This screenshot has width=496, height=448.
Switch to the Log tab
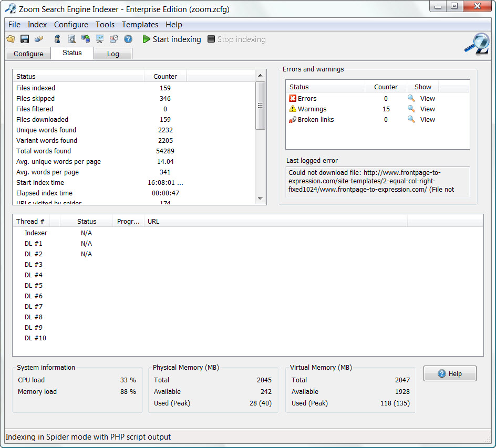(113, 54)
